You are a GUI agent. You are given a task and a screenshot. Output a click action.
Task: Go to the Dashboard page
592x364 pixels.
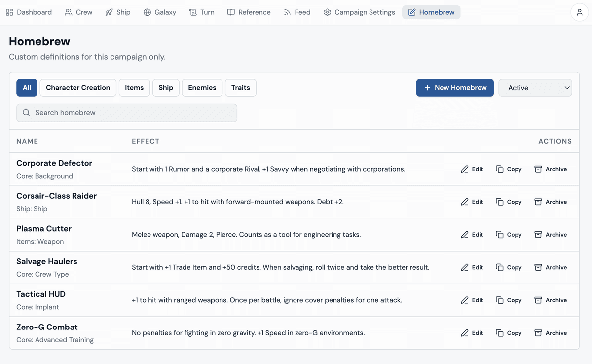(29, 12)
